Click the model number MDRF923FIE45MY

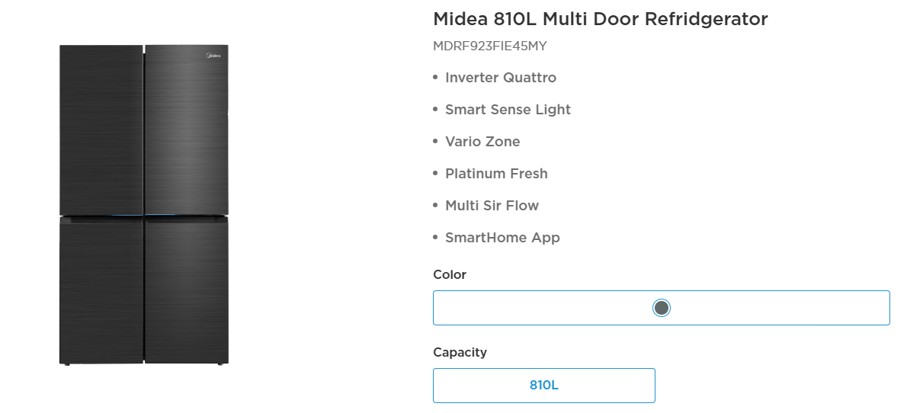[490, 46]
